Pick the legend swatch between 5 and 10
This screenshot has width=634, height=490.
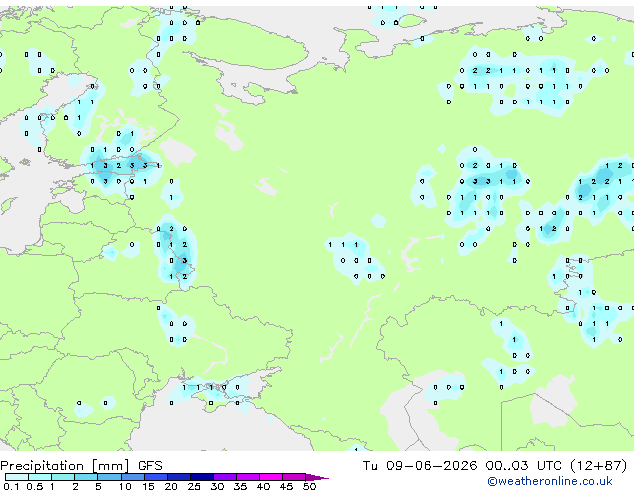[110, 477]
